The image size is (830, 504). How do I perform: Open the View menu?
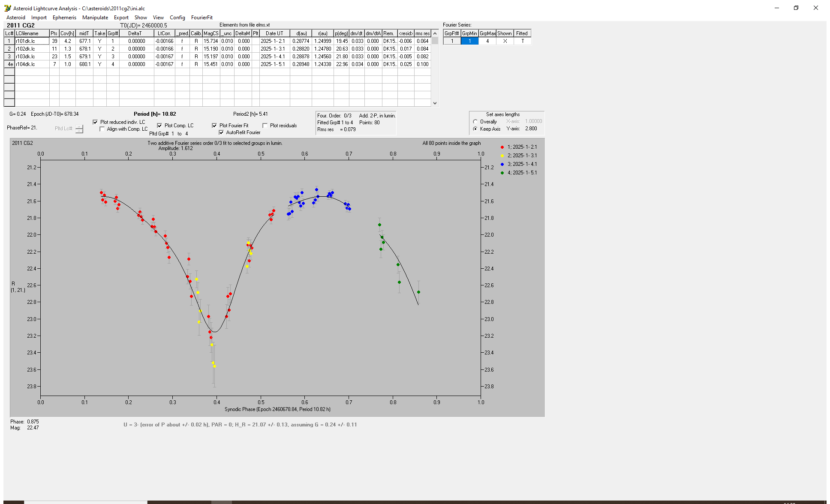[158, 18]
